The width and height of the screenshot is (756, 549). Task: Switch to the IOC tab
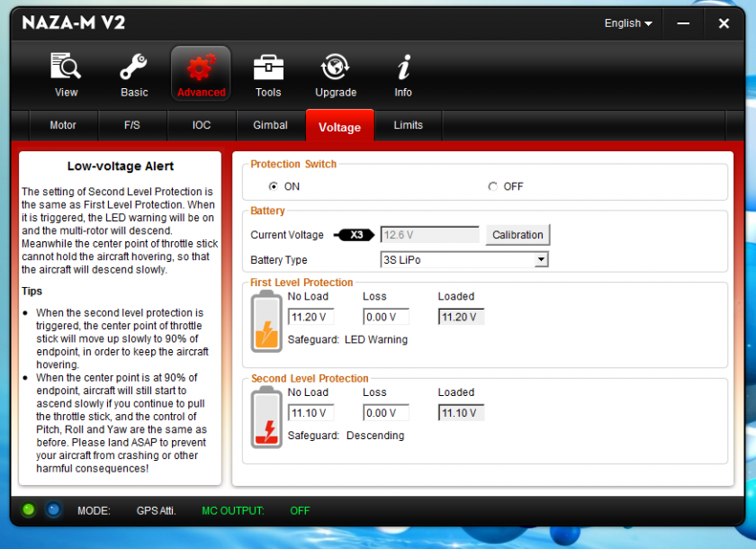click(x=202, y=125)
